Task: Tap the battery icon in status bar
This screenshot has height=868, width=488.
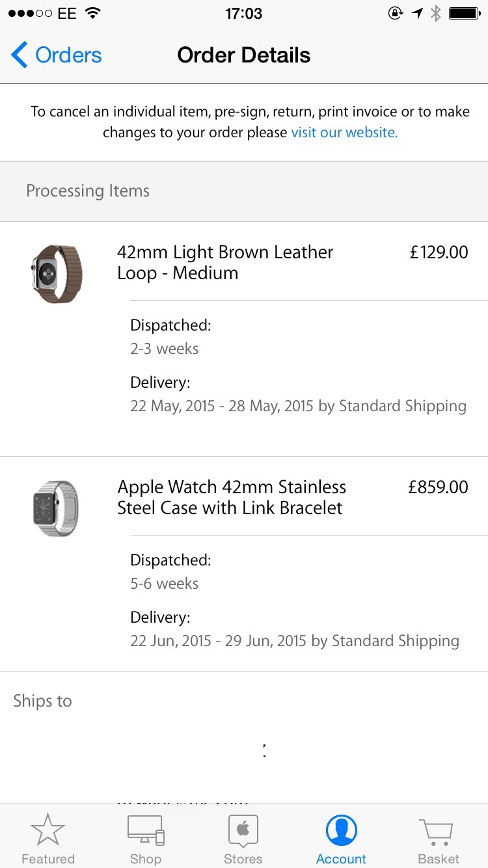Action: 465,13
